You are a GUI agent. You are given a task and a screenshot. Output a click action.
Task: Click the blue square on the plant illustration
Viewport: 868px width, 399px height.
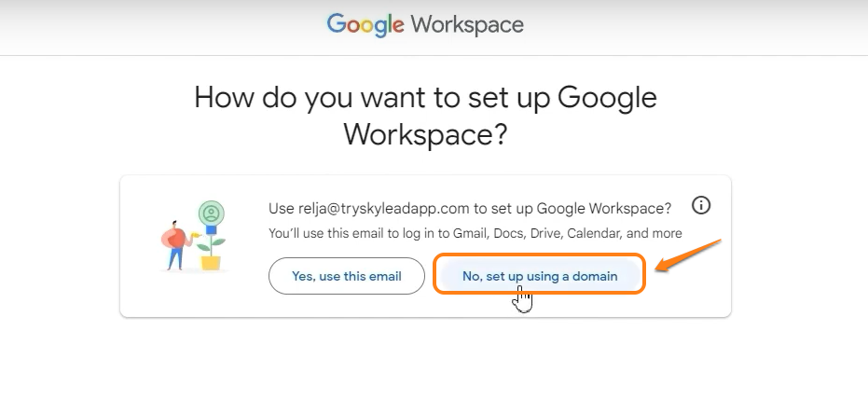tap(210, 229)
